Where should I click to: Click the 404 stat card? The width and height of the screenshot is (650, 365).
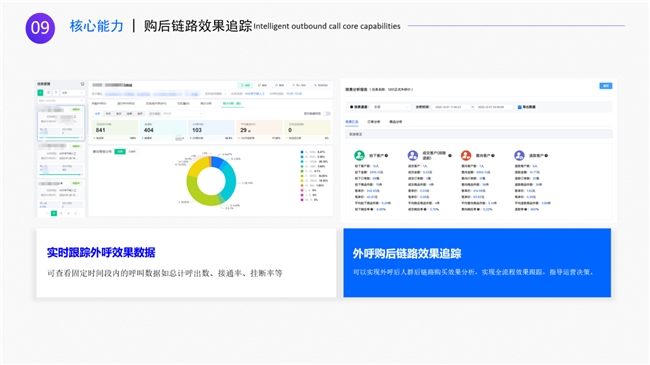pos(163,130)
